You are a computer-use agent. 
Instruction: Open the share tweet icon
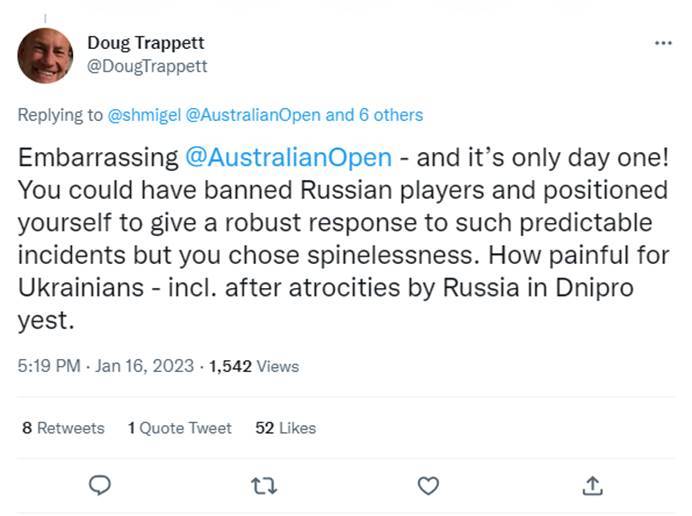(x=592, y=485)
